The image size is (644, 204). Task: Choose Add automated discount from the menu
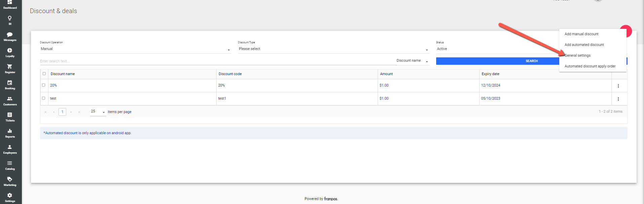coord(584,45)
